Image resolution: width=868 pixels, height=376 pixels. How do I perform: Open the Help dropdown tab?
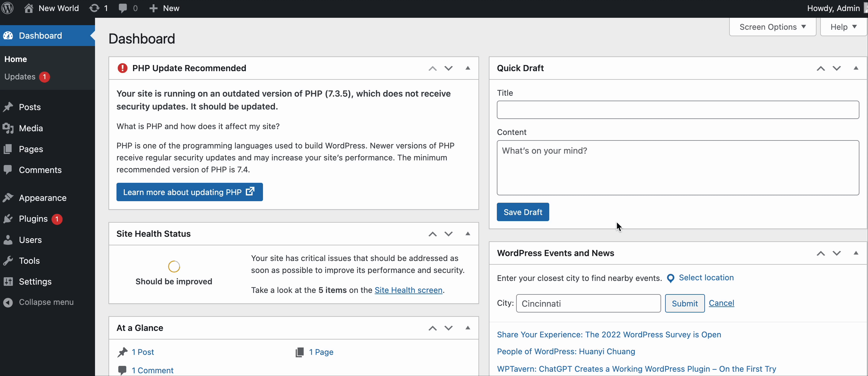(843, 27)
